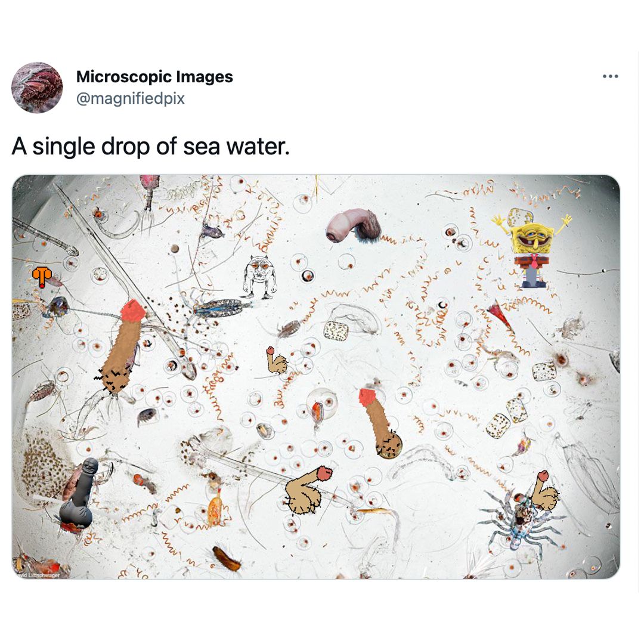The height and width of the screenshot is (644, 644).
Task: Click the red cone-shaped organism
Action: (500, 315)
